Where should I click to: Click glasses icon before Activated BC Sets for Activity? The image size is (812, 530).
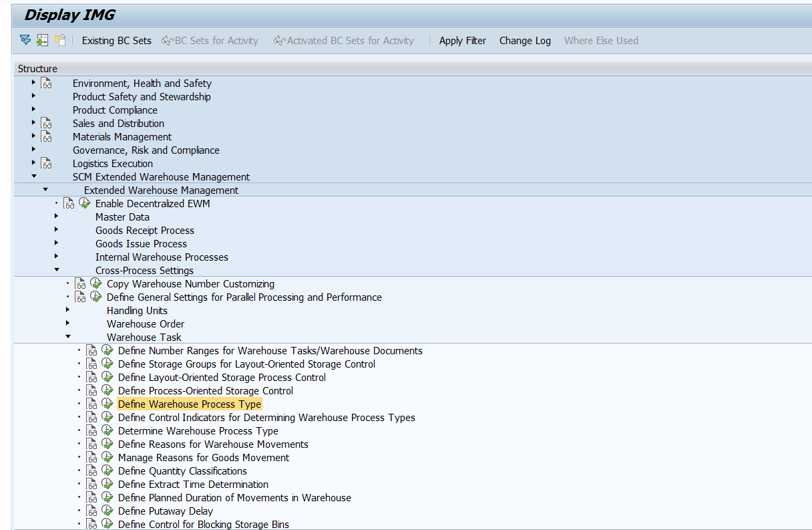click(279, 41)
